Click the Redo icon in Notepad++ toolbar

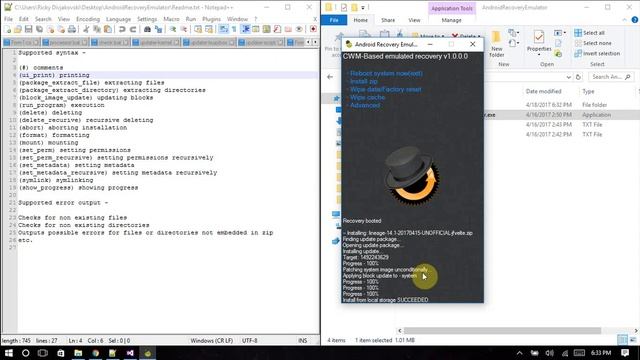coord(133,29)
